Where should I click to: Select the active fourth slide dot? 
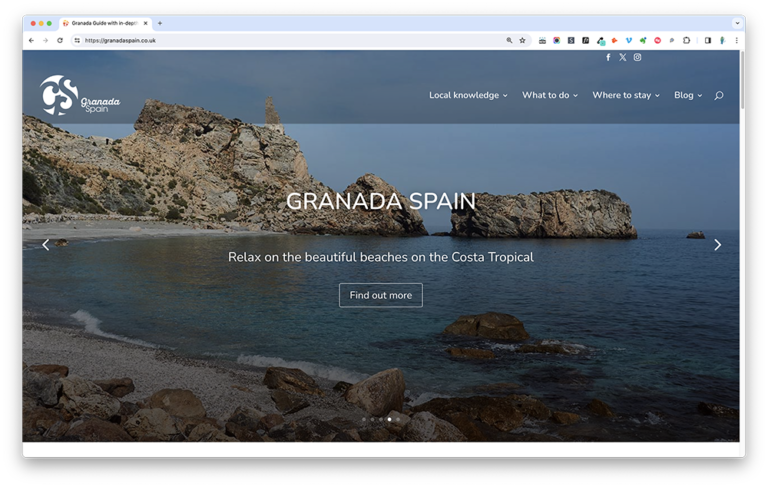(389, 419)
